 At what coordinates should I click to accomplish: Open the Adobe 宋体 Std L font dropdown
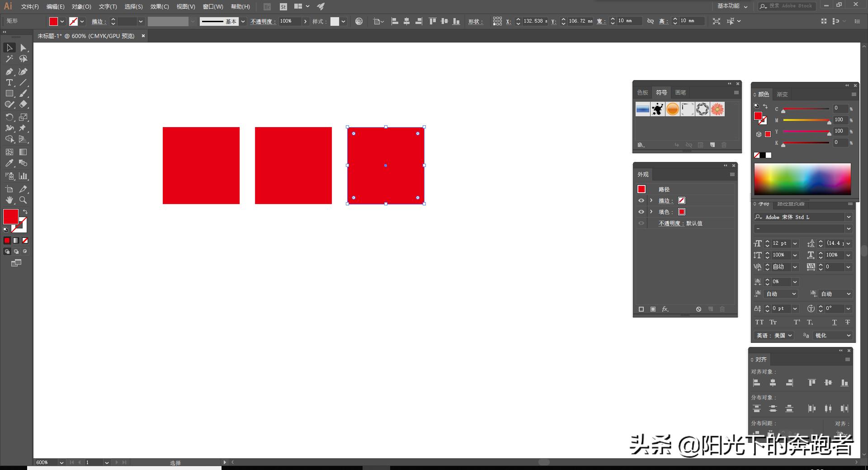click(849, 217)
